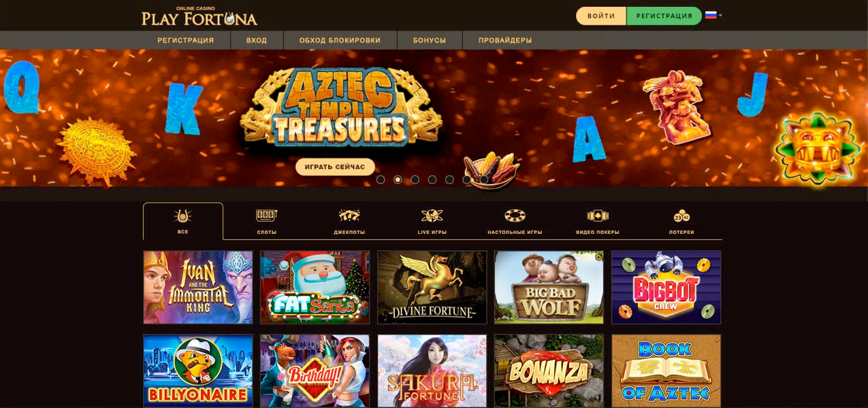Switch to the first banner slide dot
The height and width of the screenshot is (408, 868).
[x=381, y=180]
